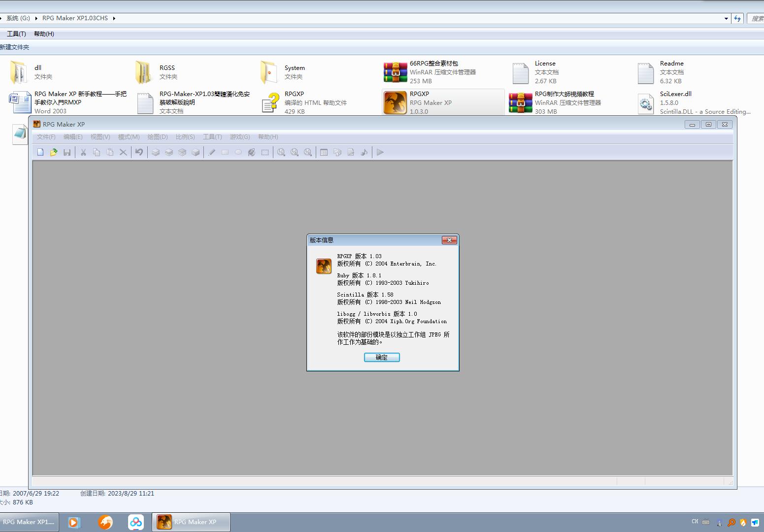The height and width of the screenshot is (532, 764).
Task: Open the 编辑(E) menu
Action: 73,137
